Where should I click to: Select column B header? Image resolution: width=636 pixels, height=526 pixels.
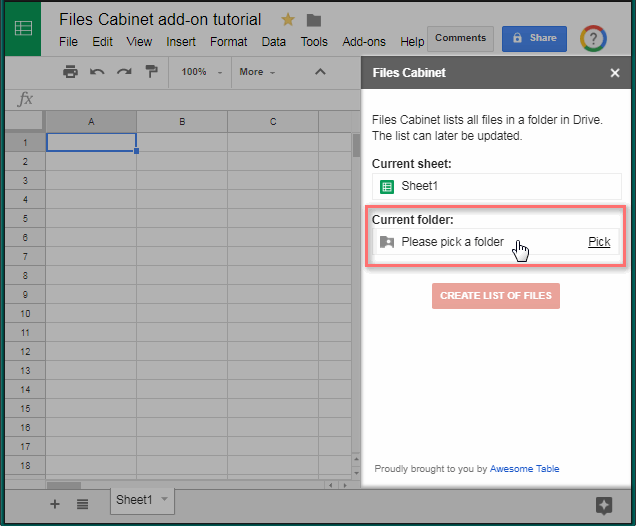182,122
